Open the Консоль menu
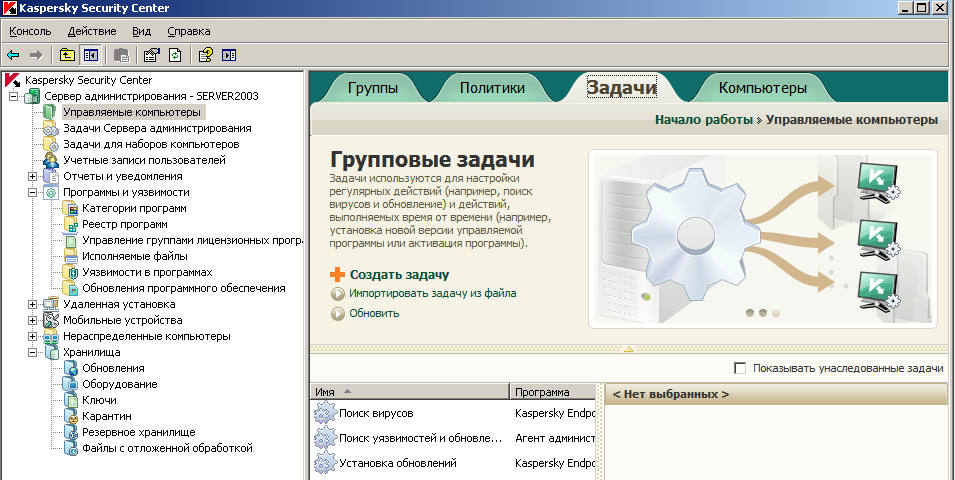The height and width of the screenshot is (480, 955). click(x=30, y=31)
